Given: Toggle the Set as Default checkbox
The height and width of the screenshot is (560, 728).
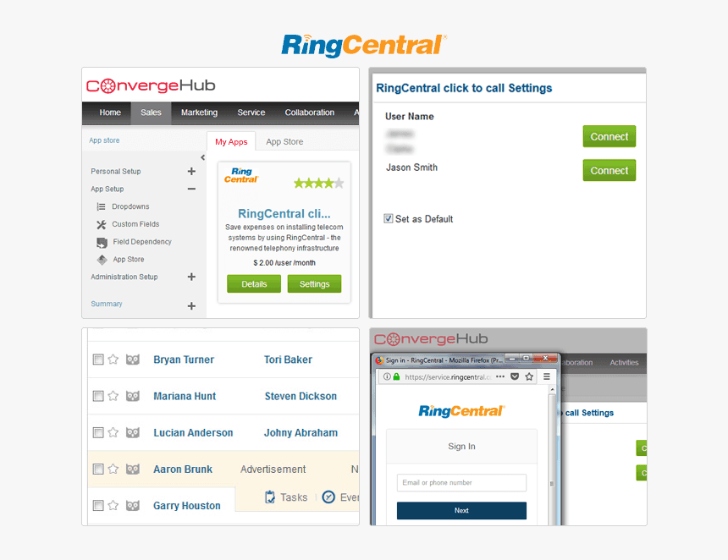Looking at the screenshot, I should coord(389,218).
